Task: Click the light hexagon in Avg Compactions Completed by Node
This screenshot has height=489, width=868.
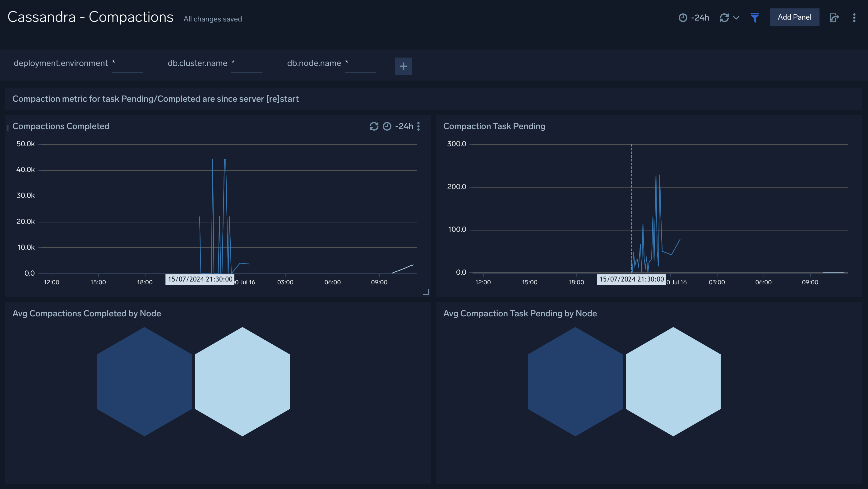Action: 242,381
